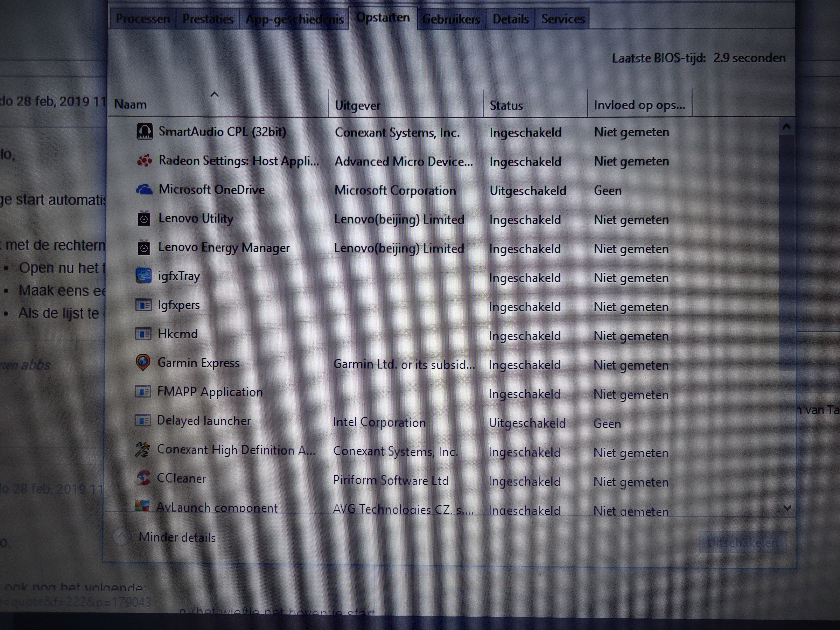Sort by the Uitgever column header
The image size is (840, 630).
tap(406, 104)
